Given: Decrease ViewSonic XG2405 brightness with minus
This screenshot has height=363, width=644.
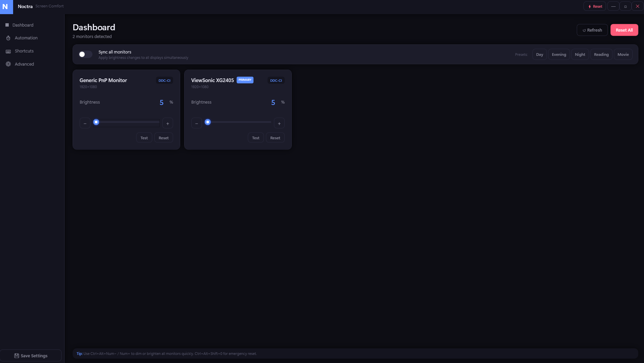Looking at the screenshot, I should coord(197,123).
